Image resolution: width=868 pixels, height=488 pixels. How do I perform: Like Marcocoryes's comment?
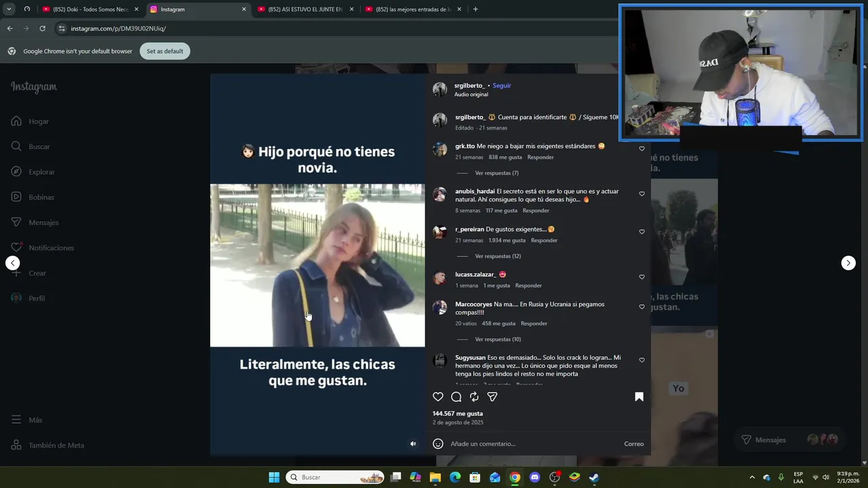click(642, 307)
